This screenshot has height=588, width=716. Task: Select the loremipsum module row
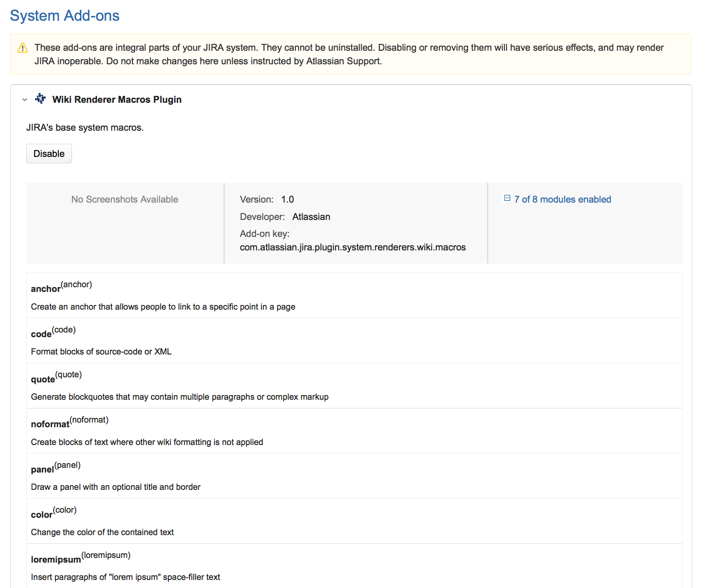(354, 566)
